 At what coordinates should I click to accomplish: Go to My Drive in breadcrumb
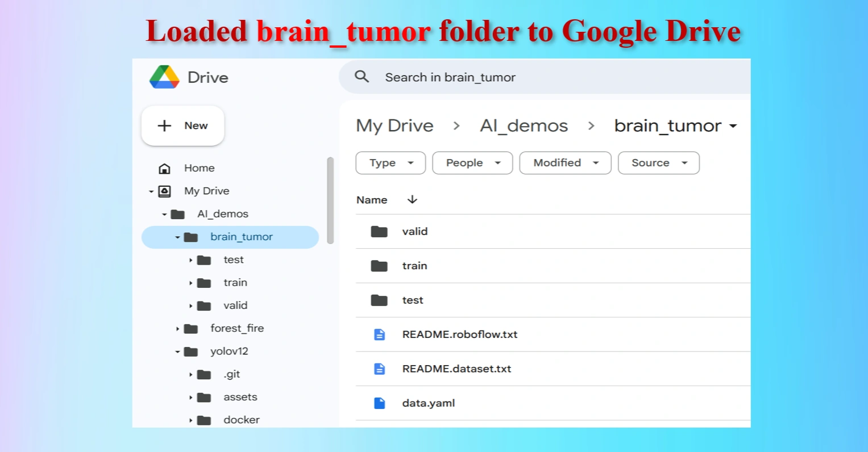[x=394, y=125]
